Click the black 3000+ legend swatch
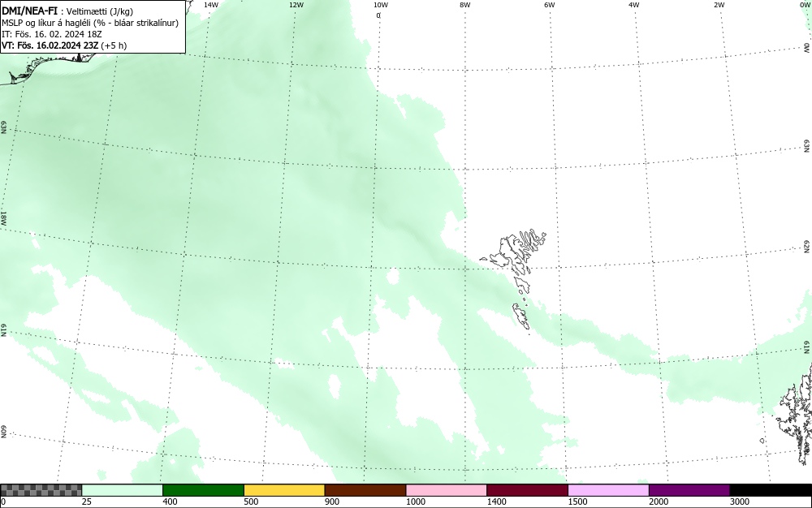This screenshot has width=812, height=508. pyautogui.click(x=771, y=490)
